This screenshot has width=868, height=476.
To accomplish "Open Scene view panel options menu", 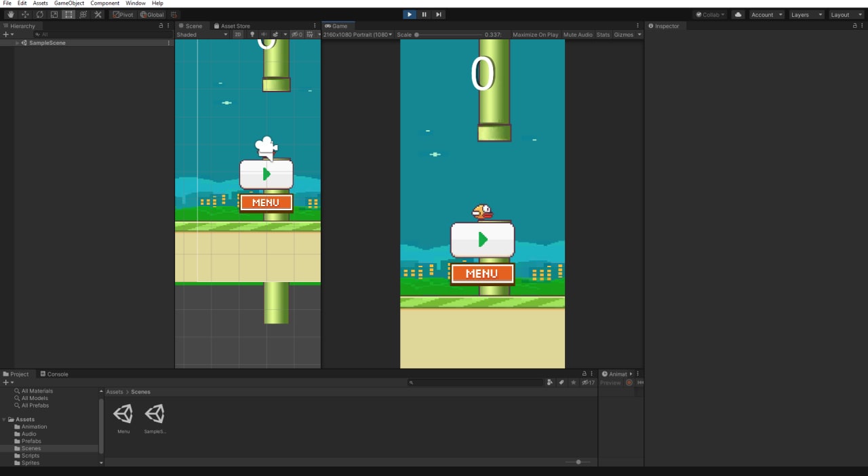I will [x=315, y=26].
